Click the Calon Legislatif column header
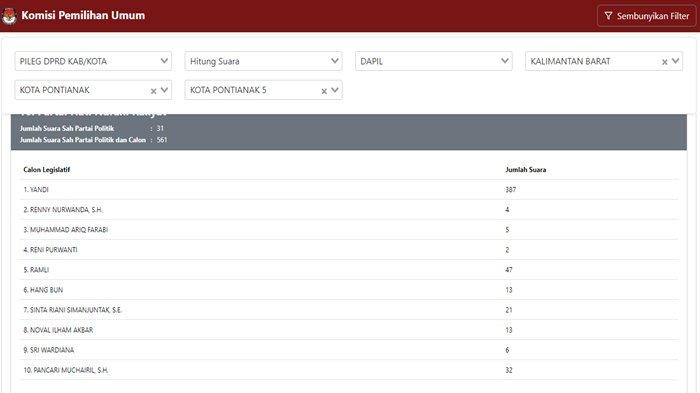 (x=47, y=170)
